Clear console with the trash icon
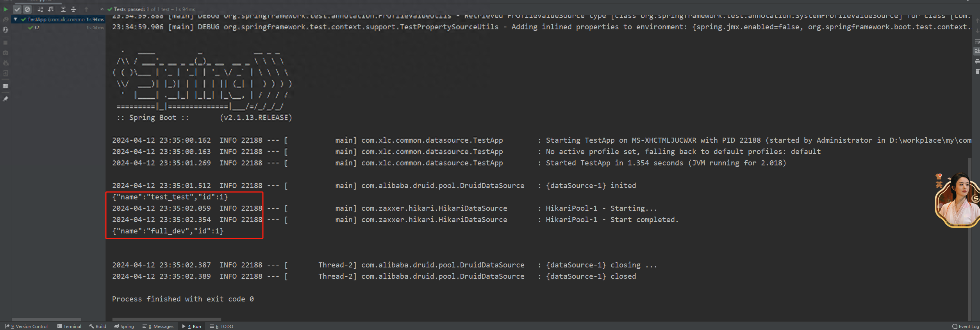Screen dimensions: 980x330 (x=977, y=72)
